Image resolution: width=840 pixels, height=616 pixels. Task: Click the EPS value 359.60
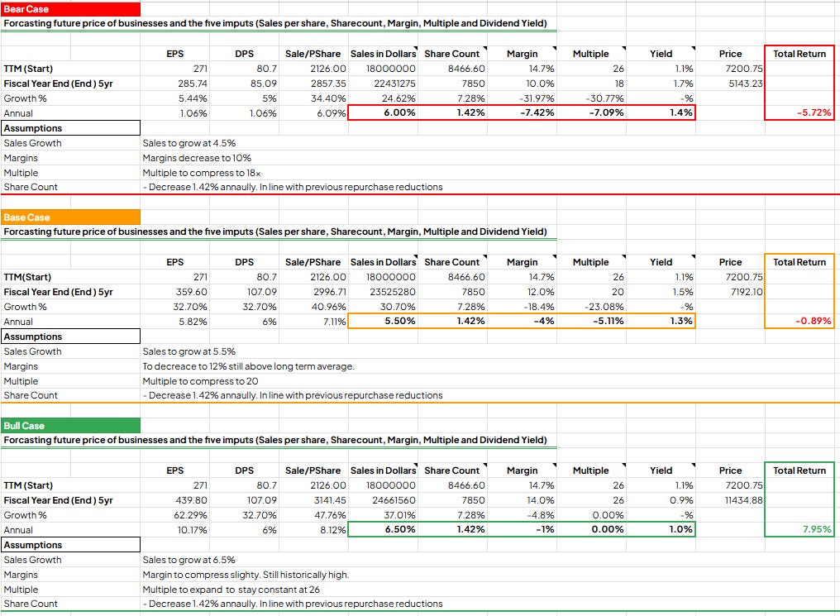(x=192, y=292)
